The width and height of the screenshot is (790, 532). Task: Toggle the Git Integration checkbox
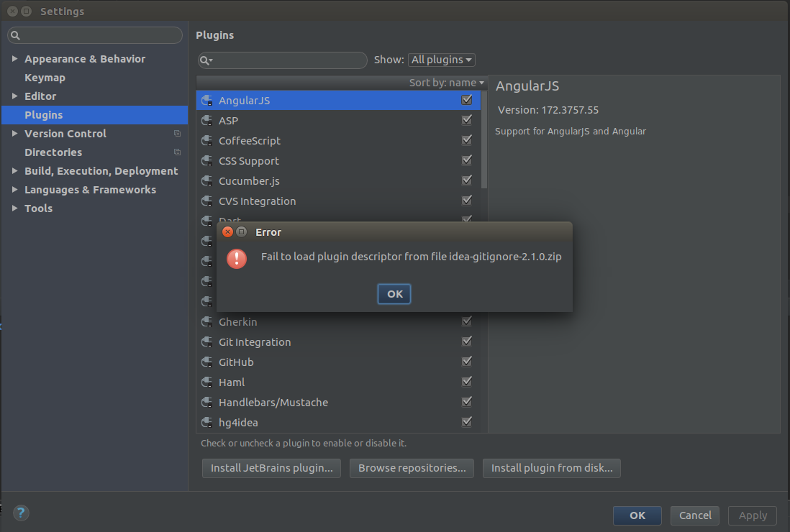click(467, 341)
